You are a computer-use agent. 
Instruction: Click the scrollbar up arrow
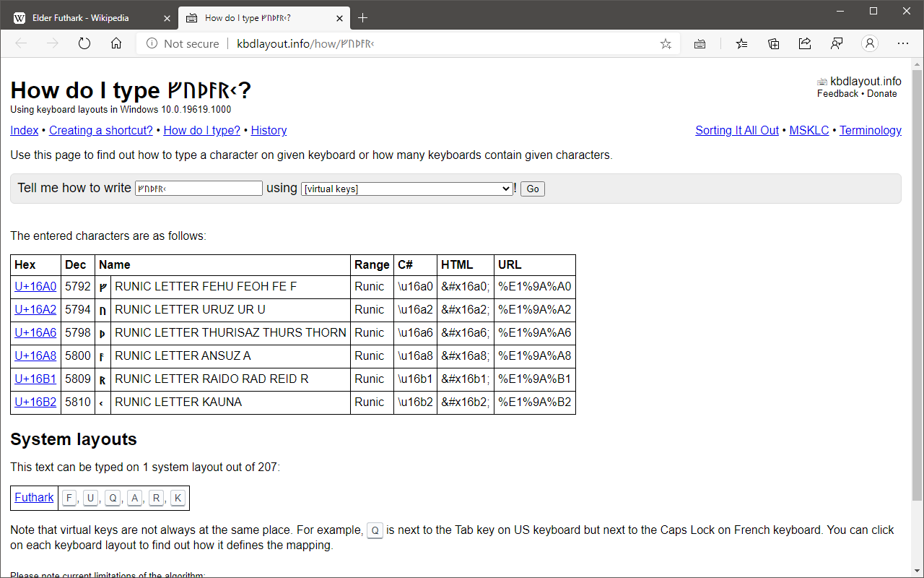click(917, 64)
